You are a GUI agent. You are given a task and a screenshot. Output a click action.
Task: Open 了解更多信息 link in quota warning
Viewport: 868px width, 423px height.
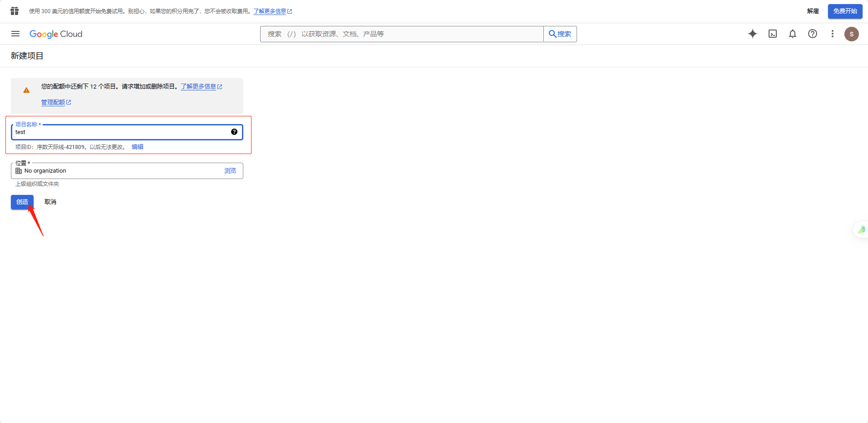point(202,86)
